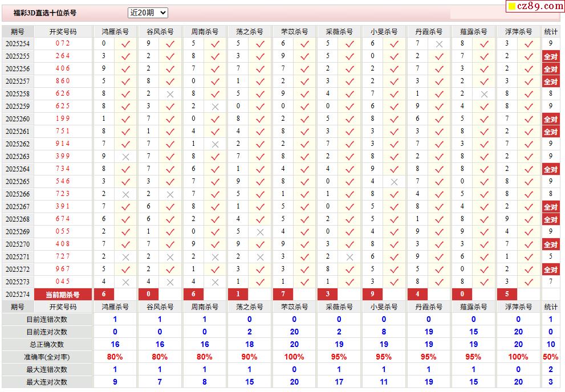The height and width of the screenshot is (392, 565).
Task: Click the 开奖号码 072 in row 2025254
Action: pos(63,43)
